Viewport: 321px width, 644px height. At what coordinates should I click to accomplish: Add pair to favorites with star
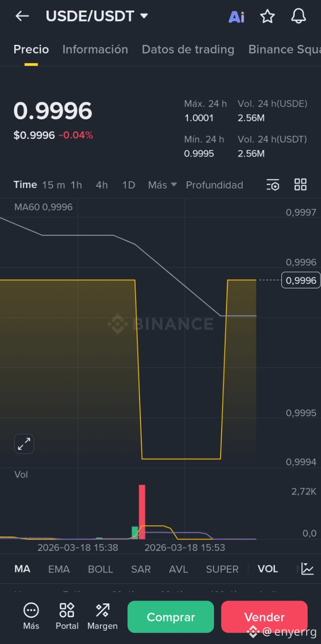click(267, 17)
